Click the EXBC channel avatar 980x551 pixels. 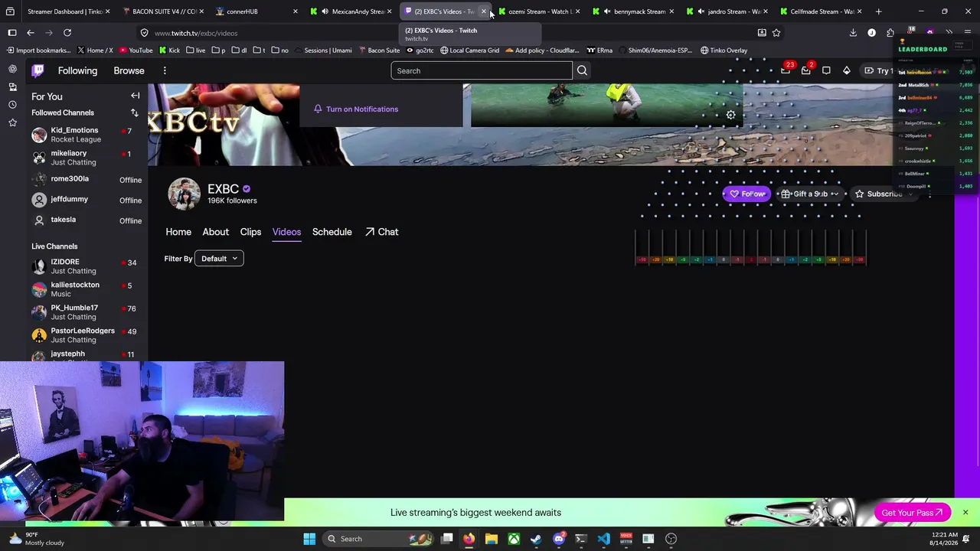[184, 194]
